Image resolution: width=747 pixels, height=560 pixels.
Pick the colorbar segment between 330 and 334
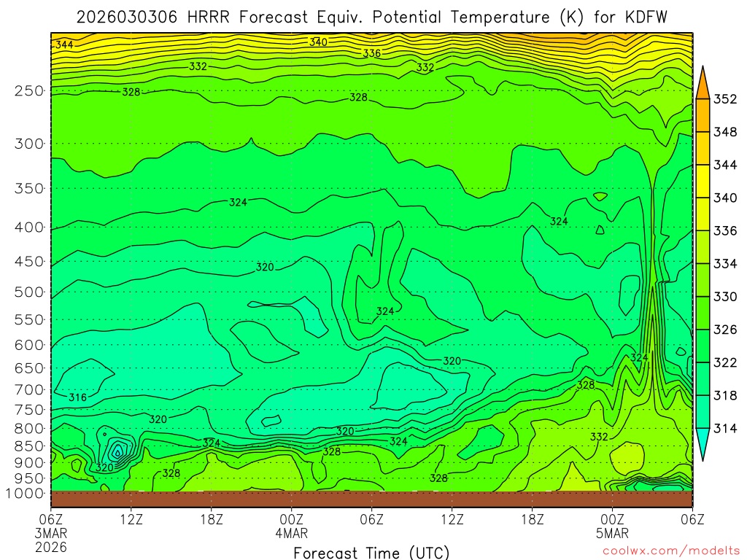coord(703,281)
